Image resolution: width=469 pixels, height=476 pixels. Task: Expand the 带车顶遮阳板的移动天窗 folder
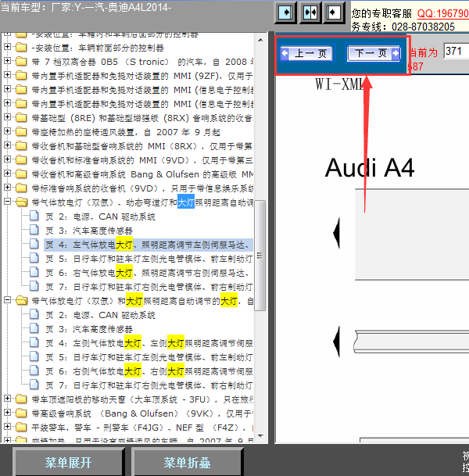click(7, 399)
